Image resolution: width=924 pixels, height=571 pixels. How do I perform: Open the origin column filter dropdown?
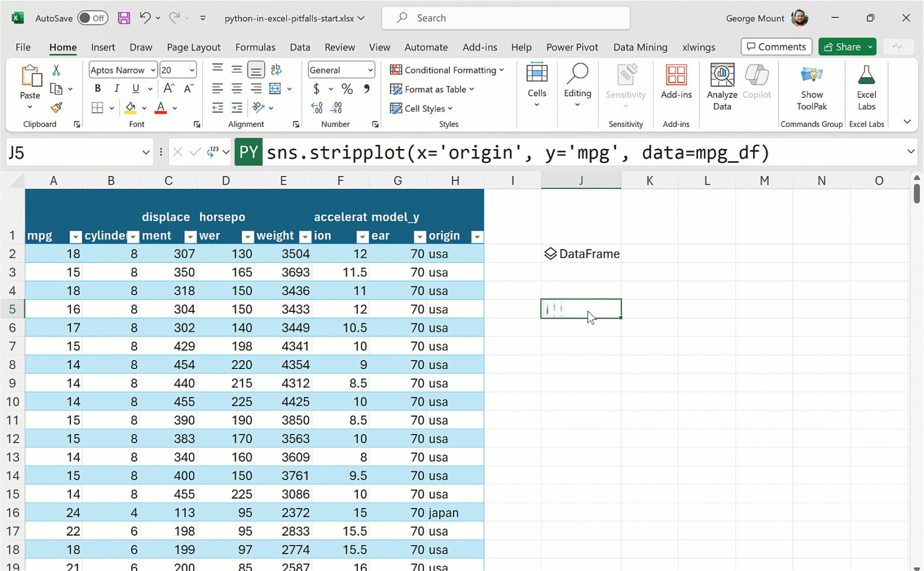pyautogui.click(x=476, y=236)
